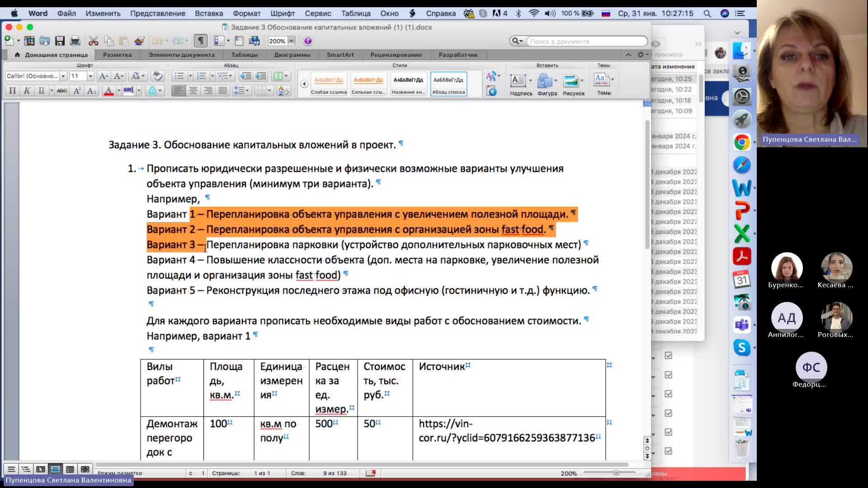
Task: Open the font size dropdown
Action: pyautogui.click(x=90, y=76)
